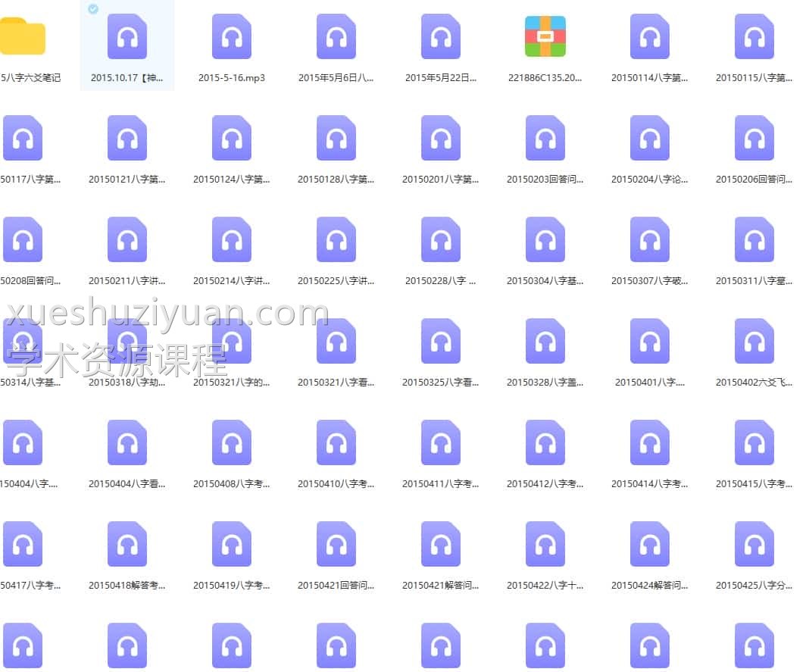The height and width of the screenshot is (672, 806).
Task: Play the 20150307八字破 recording
Action: [x=649, y=239]
